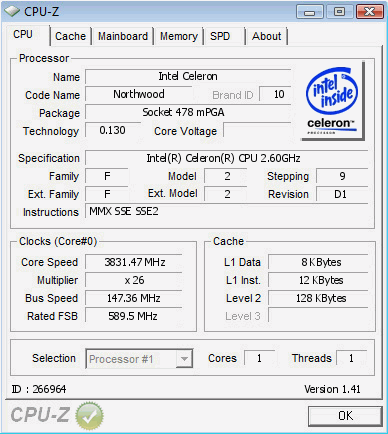The height and width of the screenshot is (434, 388).
Task: Click the Multiplier value x 26
Action: [134, 280]
